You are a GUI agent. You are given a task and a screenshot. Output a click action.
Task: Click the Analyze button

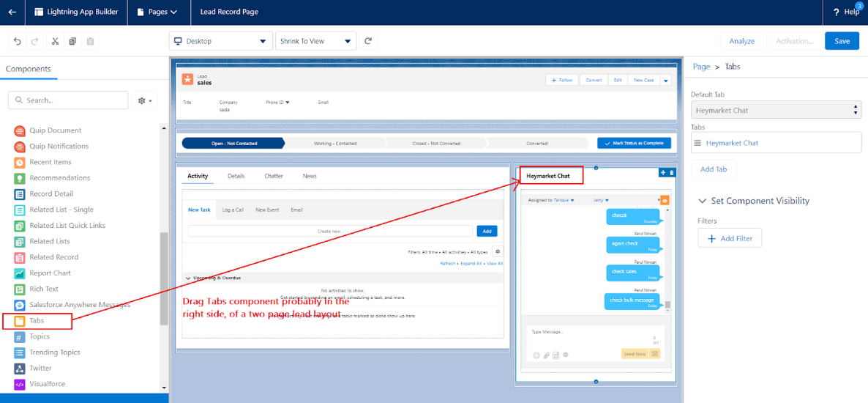click(742, 41)
